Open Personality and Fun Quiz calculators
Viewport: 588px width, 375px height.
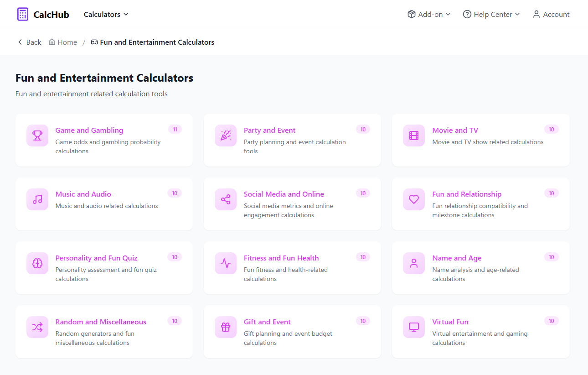click(x=97, y=258)
